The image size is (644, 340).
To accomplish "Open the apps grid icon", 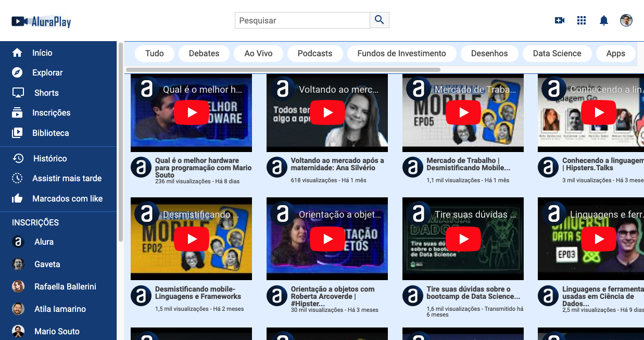I will coord(582,20).
